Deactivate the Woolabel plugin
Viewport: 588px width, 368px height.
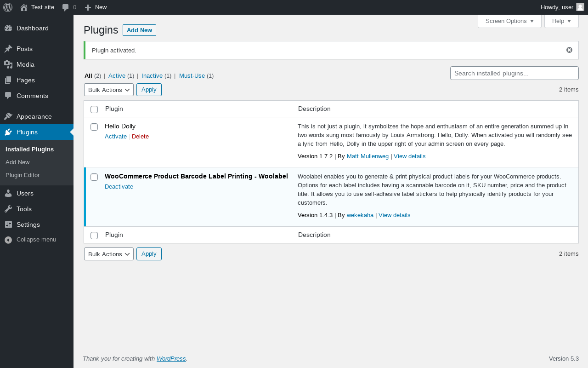click(119, 187)
